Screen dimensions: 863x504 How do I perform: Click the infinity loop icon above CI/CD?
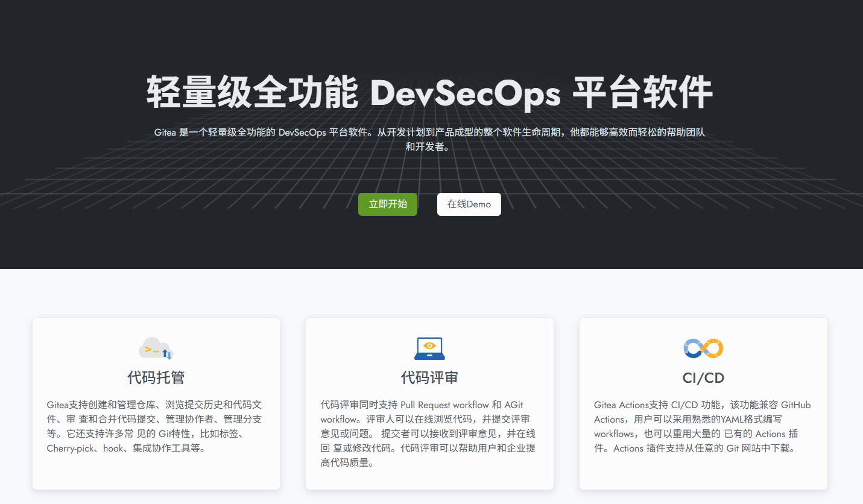tap(703, 348)
